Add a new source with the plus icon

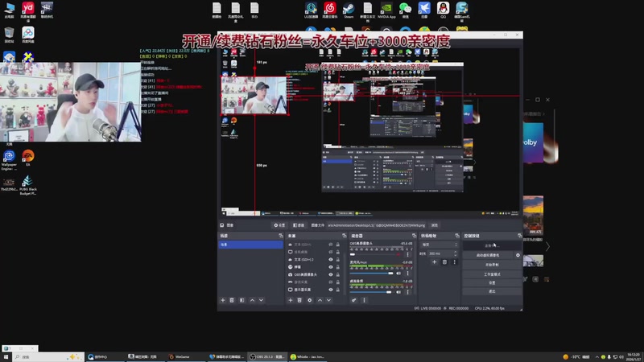(290, 300)
